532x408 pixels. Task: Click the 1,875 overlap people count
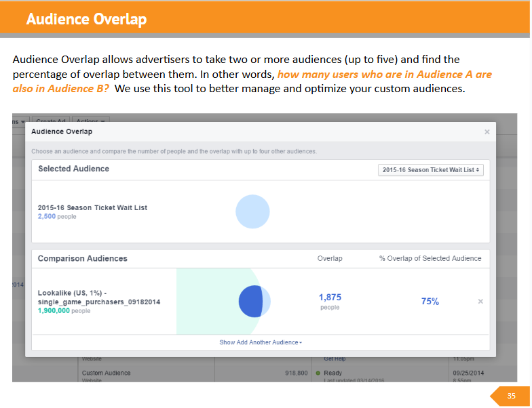330,298
